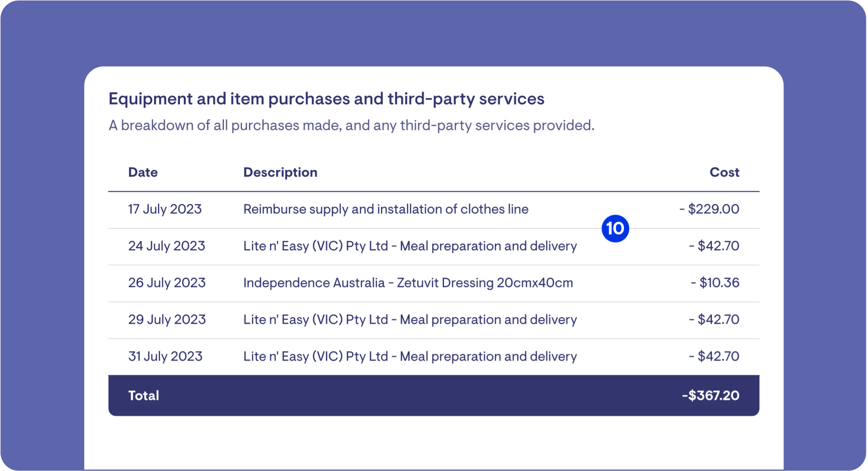Click the Lite n' Easy description for 24 July
This screenshot has width=868, height=471.
[410, 246]
